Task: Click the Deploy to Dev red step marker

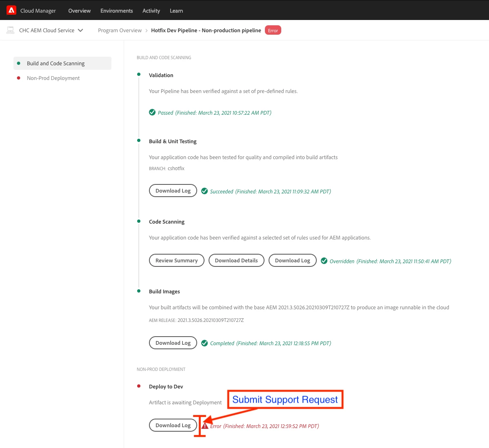Action: tap(139, 386)
